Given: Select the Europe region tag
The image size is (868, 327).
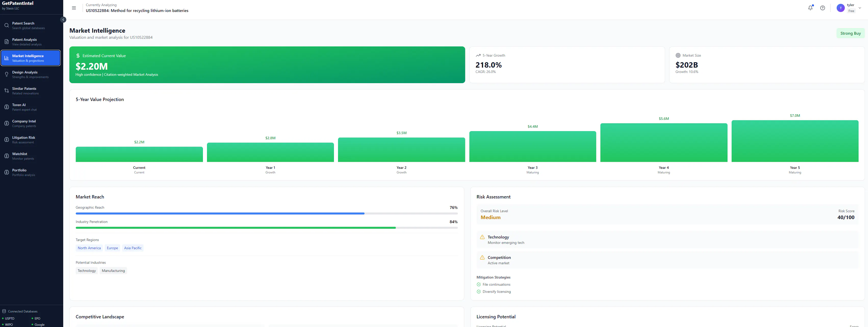Looking at the screenshot, I should 112,248.
